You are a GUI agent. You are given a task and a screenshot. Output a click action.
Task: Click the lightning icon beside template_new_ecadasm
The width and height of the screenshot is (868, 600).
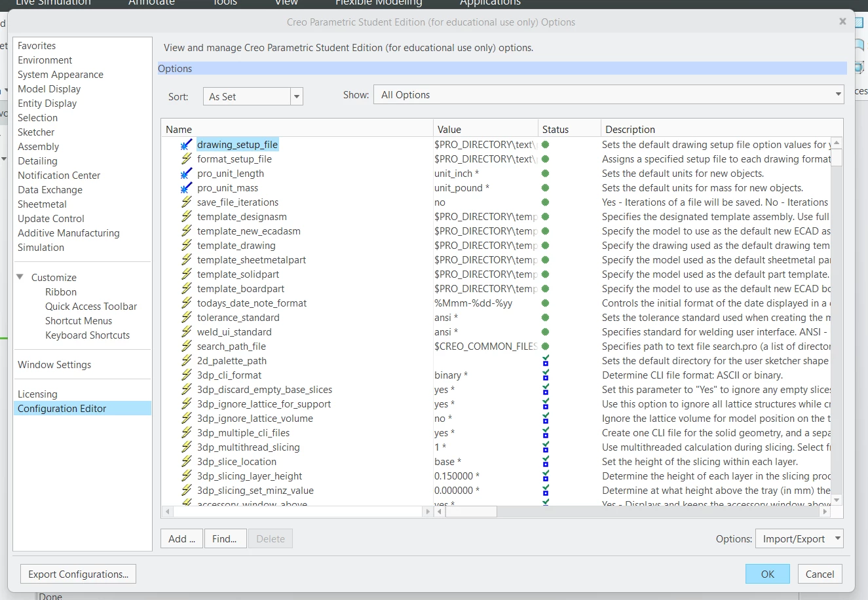(187, 231)
